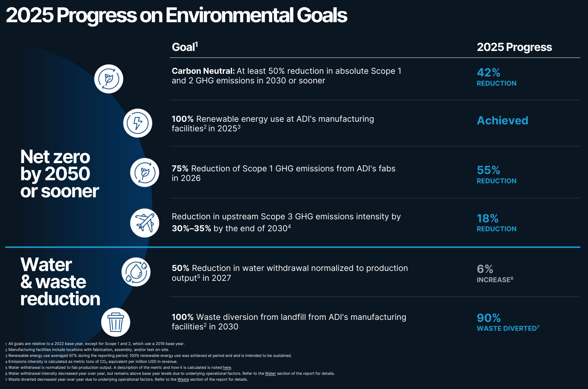
Task: Click the 42% reduction figure
Action: [x=496, y=77]
